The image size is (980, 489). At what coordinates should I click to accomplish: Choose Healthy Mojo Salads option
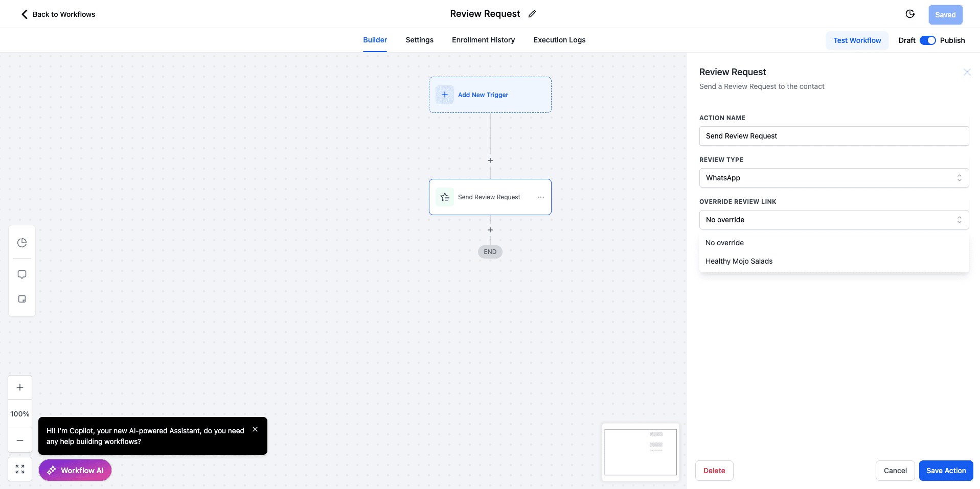click(x=834, y=261)
